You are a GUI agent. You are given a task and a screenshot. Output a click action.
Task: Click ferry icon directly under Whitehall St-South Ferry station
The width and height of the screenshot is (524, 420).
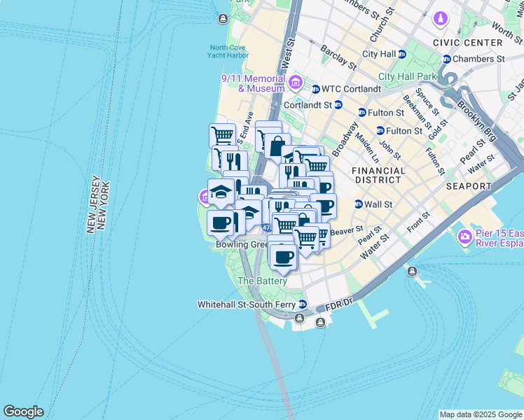pyautogui.click(x=299, y=318)
